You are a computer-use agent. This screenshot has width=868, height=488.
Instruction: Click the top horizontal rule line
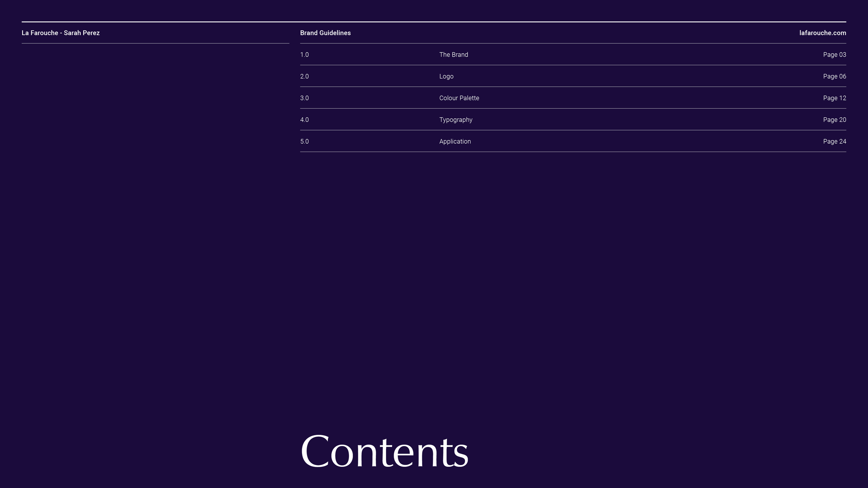click(434, 22)
